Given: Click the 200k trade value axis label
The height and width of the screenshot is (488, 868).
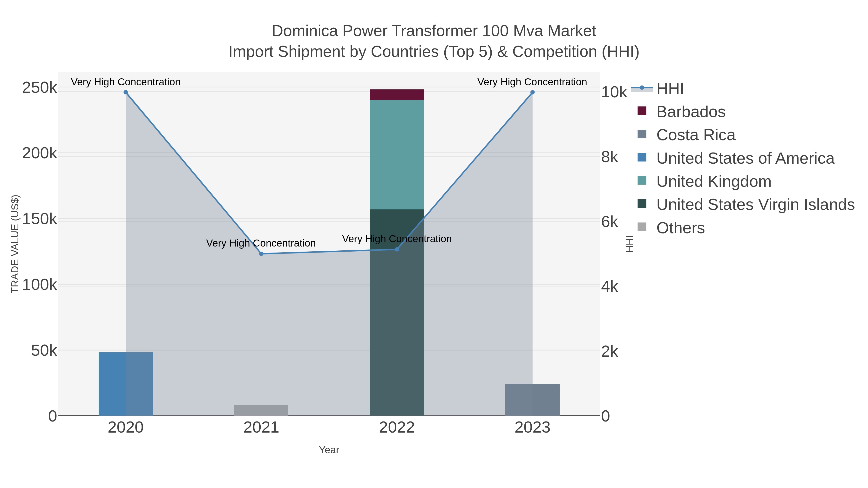Looking at the screenshot, I should (40, 154).
